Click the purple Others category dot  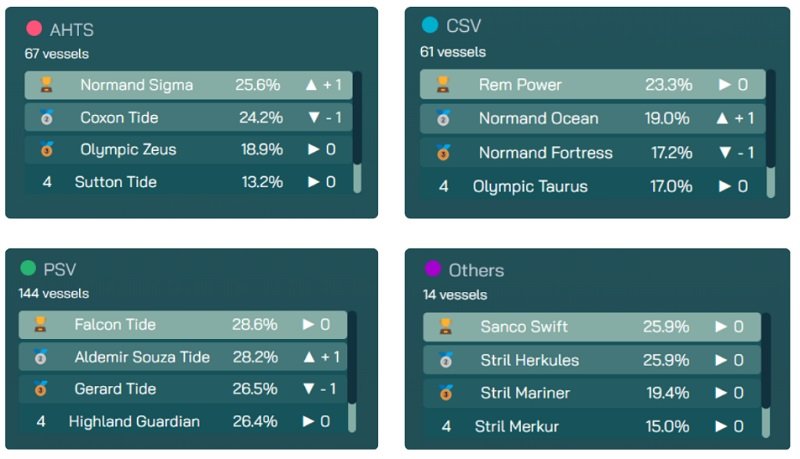pos(433,269)
